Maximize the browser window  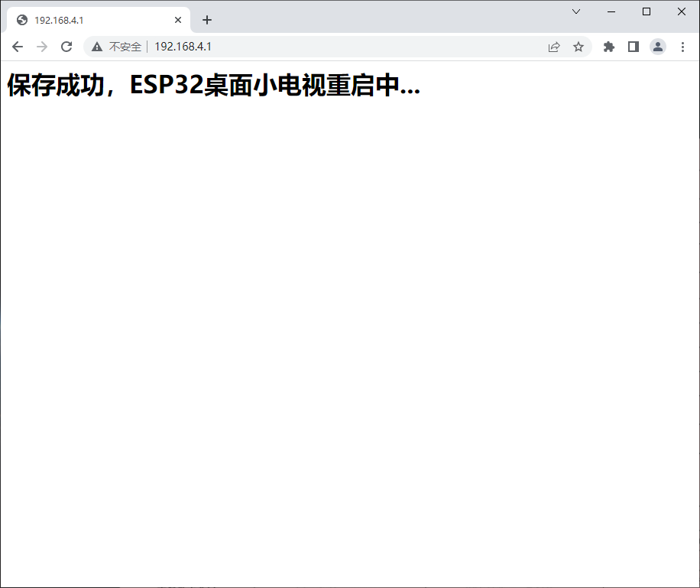pos(647,11)
